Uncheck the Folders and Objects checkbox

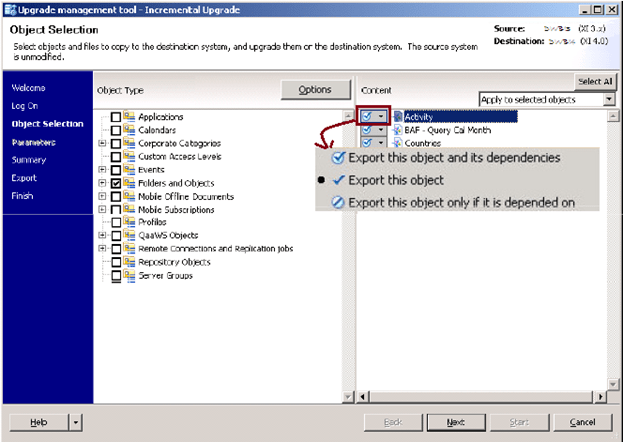116,183
